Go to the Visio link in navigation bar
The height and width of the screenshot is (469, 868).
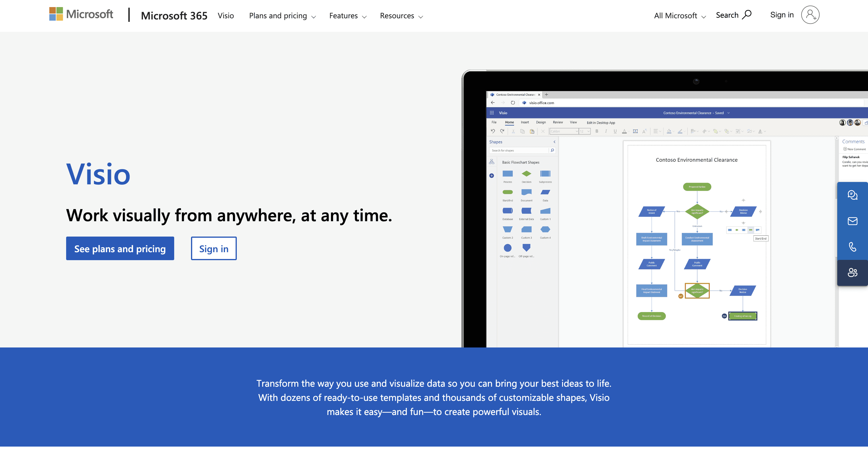pyautogui.click(x=226, y=16)
